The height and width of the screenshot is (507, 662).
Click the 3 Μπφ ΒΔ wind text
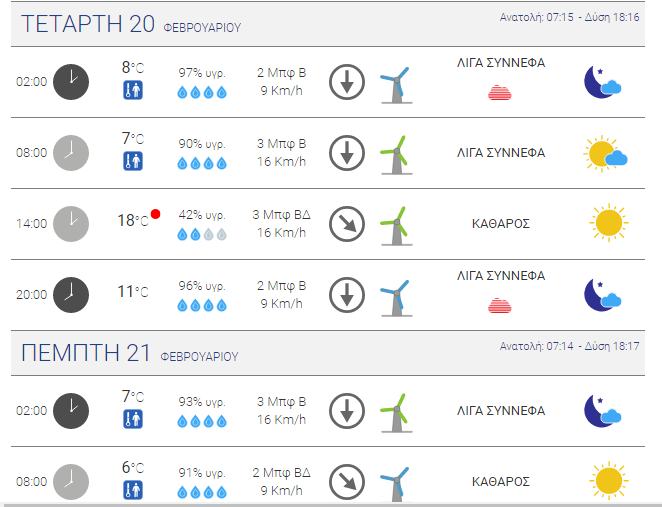(281, 214)
